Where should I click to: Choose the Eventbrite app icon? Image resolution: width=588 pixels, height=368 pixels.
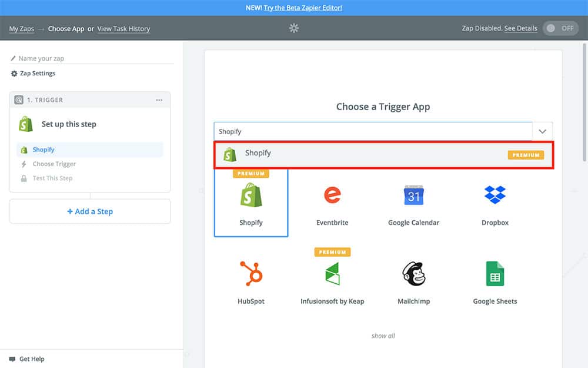[332, 195]
